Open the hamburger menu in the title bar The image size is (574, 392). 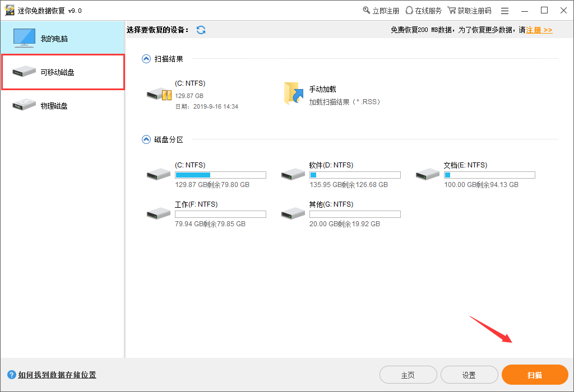coord(505,11)
